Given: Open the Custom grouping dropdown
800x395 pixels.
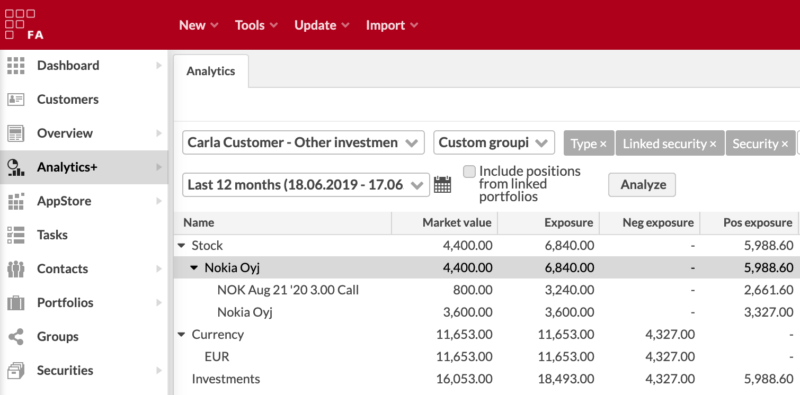Looking at the screenshot, I should click(494, 142).
